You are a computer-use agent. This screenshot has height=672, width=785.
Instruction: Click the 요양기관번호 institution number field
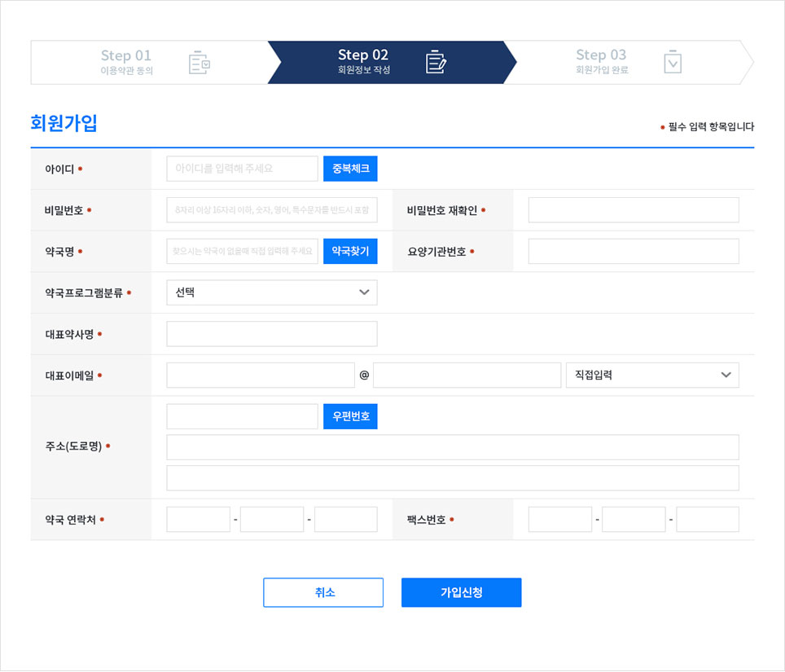pos(634,251)
